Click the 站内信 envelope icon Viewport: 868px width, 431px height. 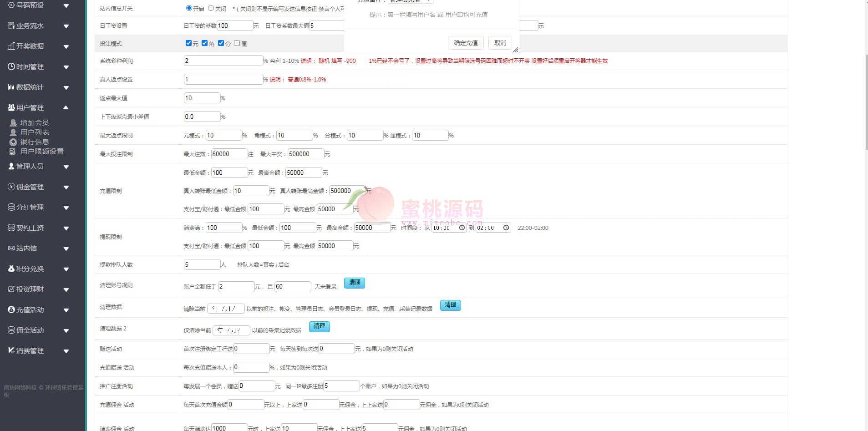tap(11, 248)
